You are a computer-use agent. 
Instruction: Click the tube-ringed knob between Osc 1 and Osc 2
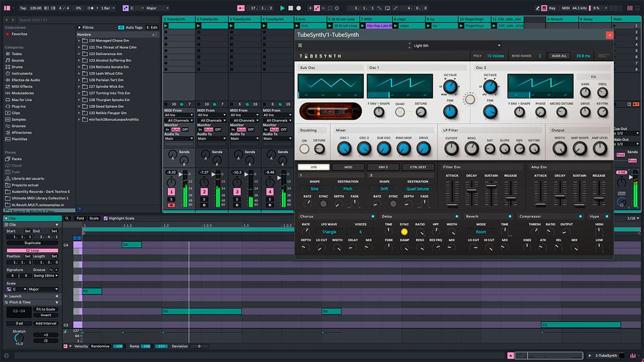(x=470, y=99)
